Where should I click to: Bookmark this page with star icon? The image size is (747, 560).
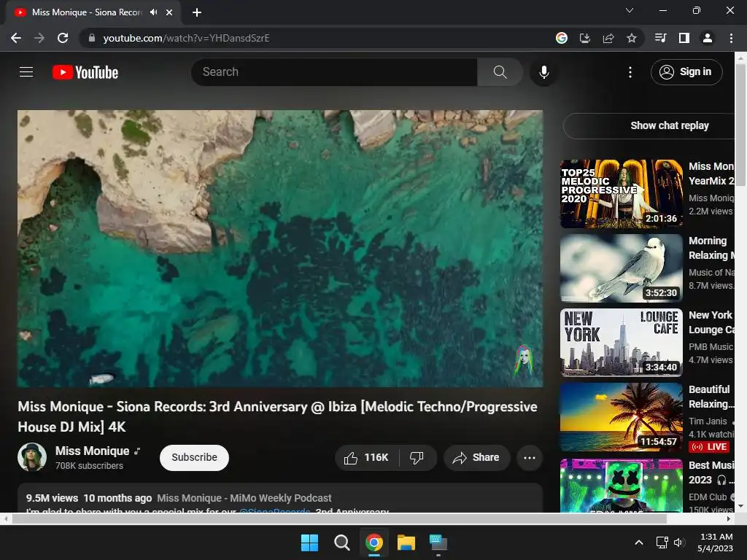(631, 38)
